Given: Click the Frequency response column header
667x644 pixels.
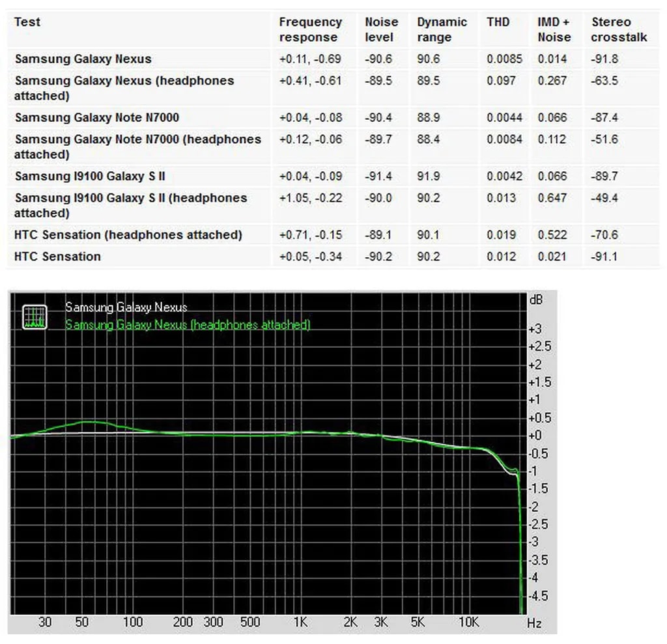Looking at the screenshot, I should click(310, 29).
